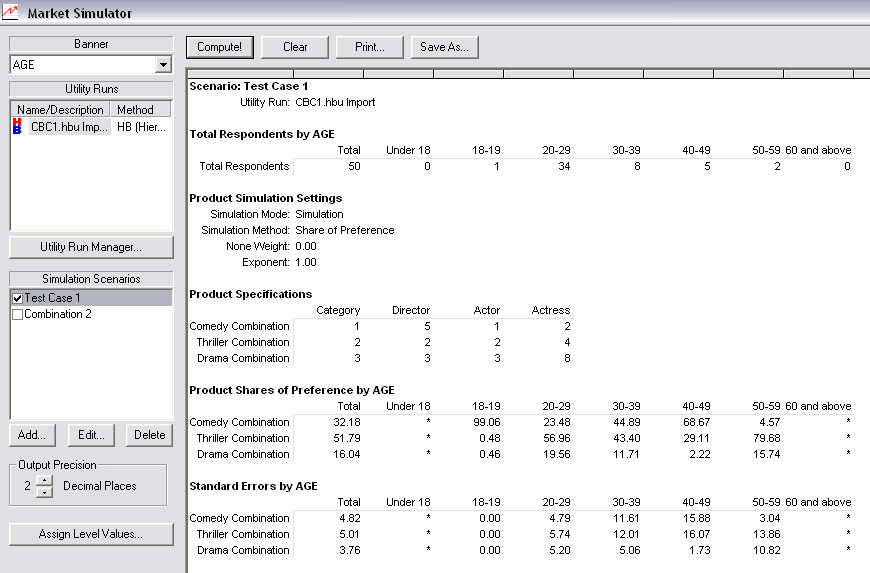Click the None Weight value 0.00
The image size is (870, 573).
click(306, 247)
